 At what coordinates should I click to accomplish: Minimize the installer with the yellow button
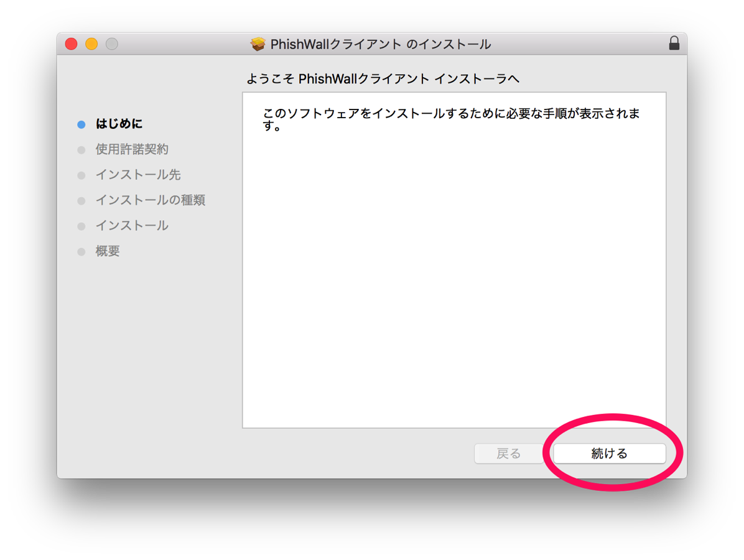[91, 44]
